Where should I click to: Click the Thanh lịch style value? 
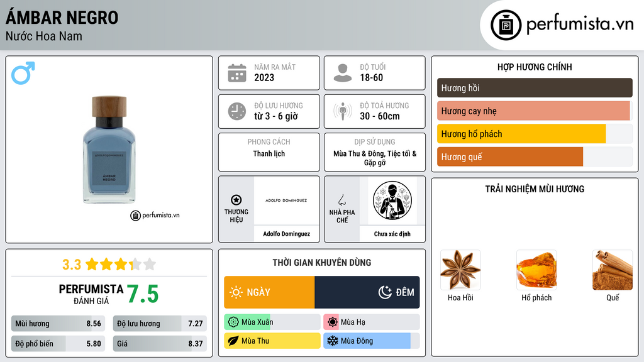point(269,153)
